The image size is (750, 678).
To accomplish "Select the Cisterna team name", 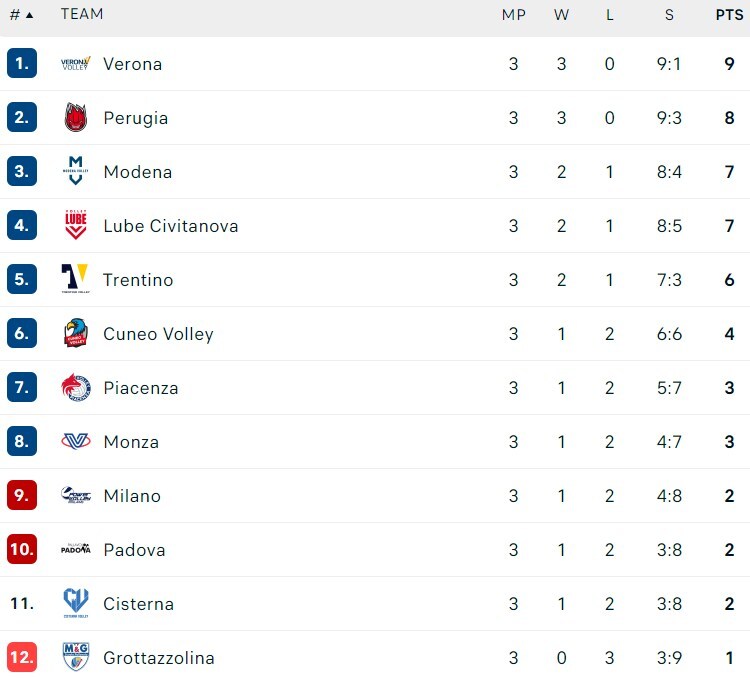I will pos(138,604).
